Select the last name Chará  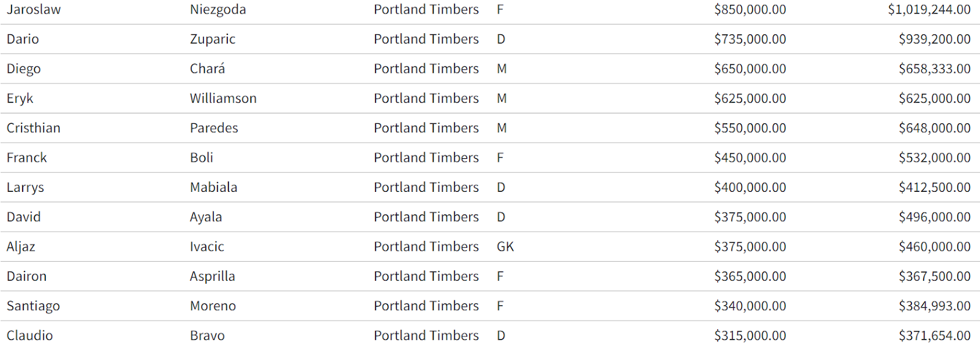(x=207, y=69)
